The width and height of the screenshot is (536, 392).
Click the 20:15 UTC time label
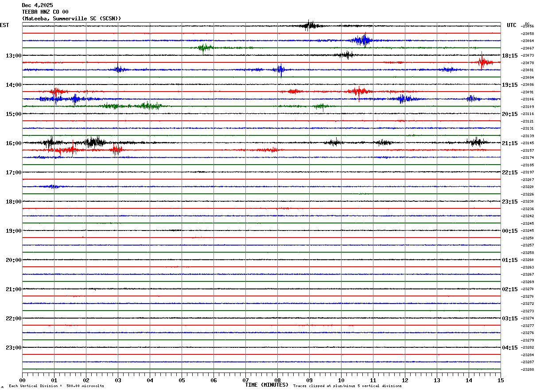coord(510,114)
